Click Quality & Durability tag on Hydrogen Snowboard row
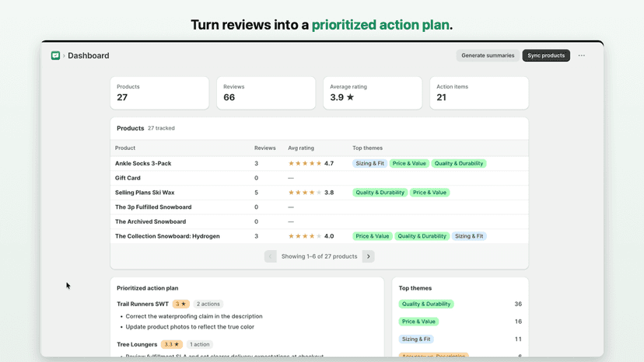Image resolution: width=644 pixels, height=362 pixels. tap(422, 236)
